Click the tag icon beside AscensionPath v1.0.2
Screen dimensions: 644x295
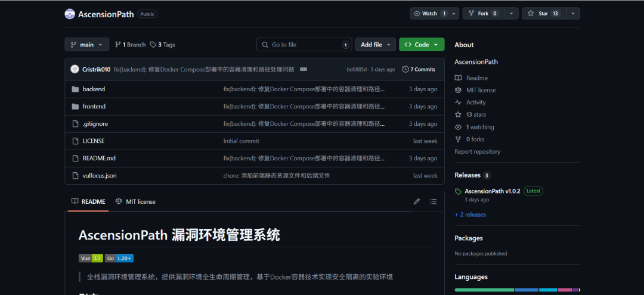coord(458,192)
